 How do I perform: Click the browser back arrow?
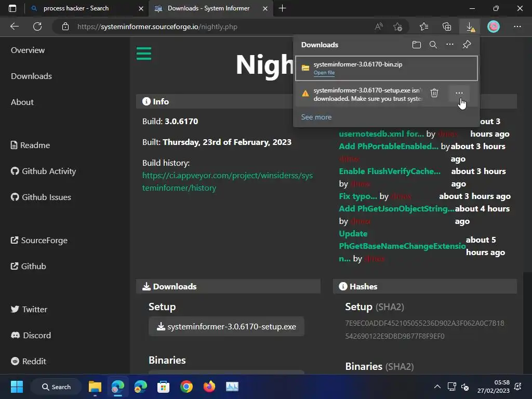14,26
